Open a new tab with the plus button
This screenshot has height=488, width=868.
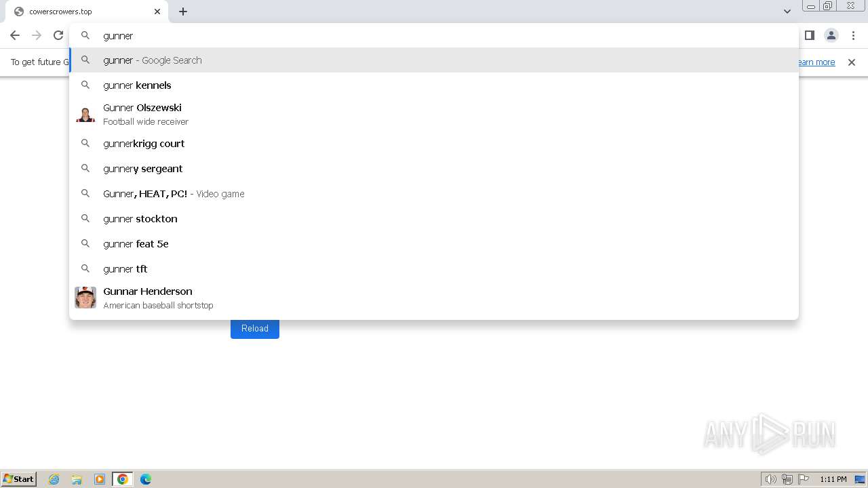(183, 12)
